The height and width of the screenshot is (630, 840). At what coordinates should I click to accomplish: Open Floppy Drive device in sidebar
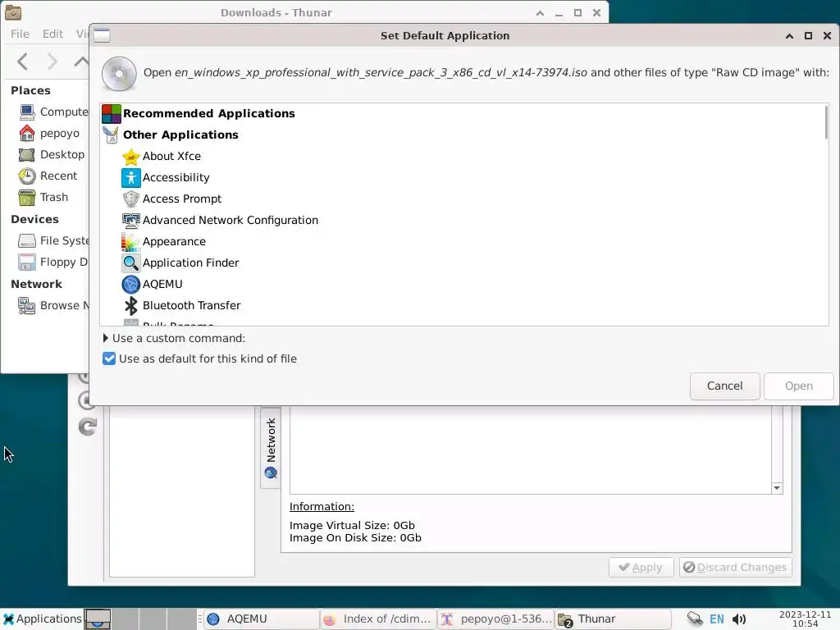pos(52,262)
